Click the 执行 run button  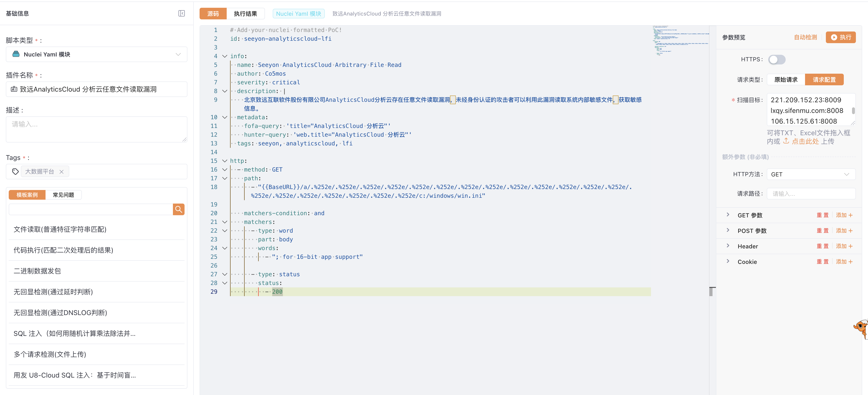(x=840, y=37)
